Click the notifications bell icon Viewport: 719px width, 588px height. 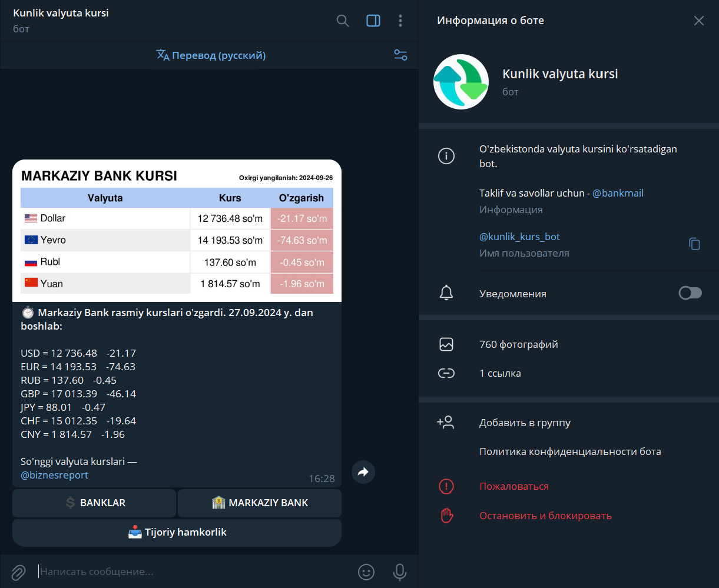[x=446, y=293]
